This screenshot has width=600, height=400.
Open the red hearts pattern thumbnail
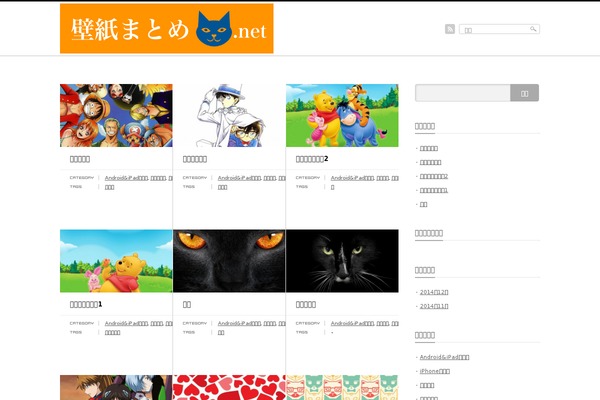229,387
